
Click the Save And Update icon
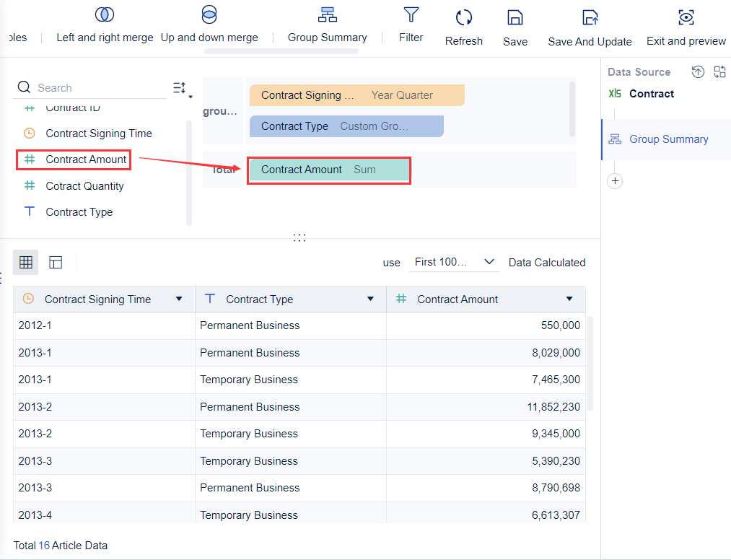(590, 18)
